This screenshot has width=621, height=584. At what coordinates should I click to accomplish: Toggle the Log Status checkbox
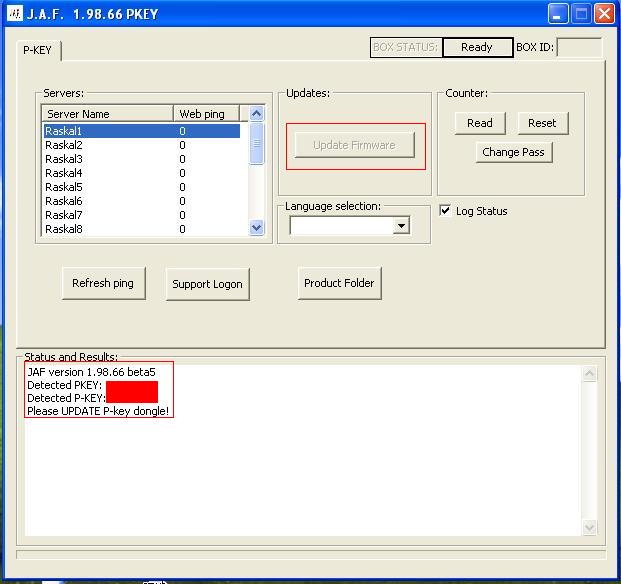(445, 210)
